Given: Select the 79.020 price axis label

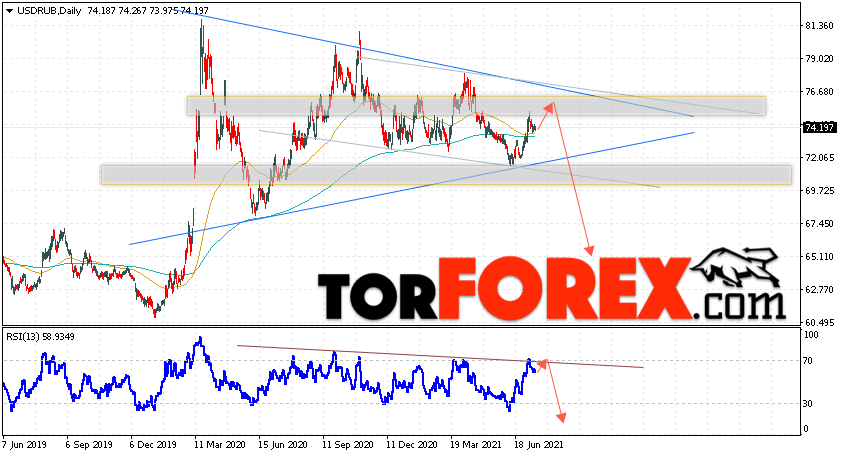Looking at the screenshot, I should [819, 58].
